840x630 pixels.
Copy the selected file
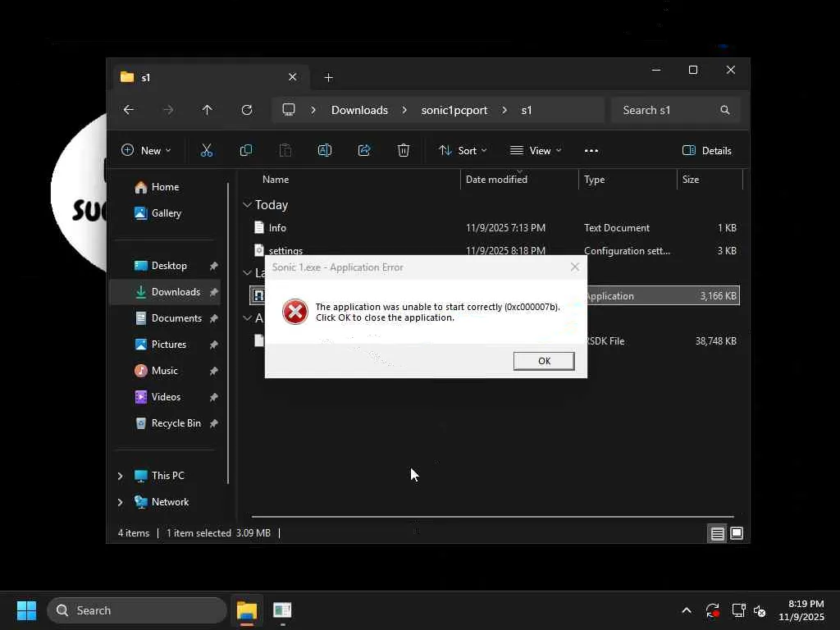click(246, 151)
